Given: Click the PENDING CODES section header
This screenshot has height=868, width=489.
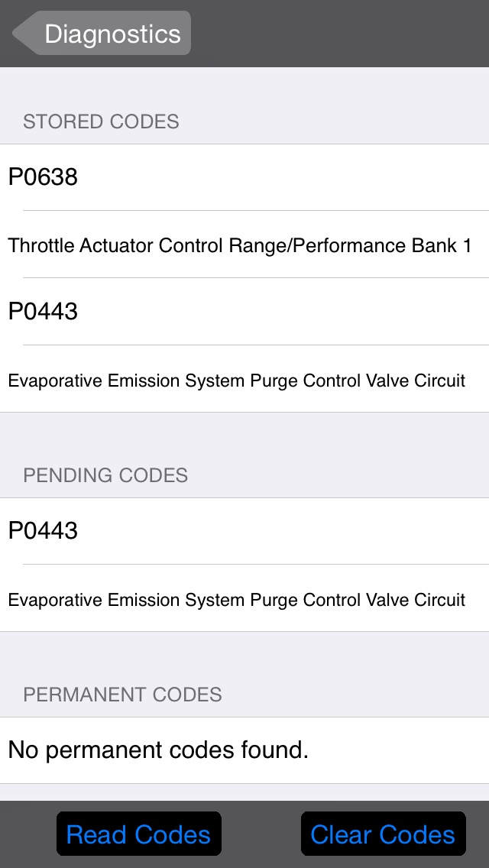Looking at the screenshot, I should pyautogui.click(x=105, y=475).
